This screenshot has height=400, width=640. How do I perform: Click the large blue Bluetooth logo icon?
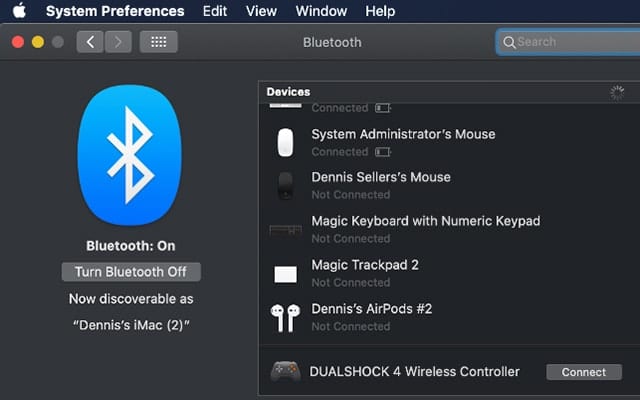coord(130,155)
